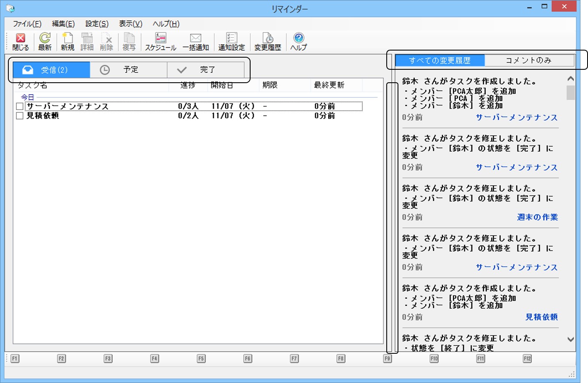Open the ファイル(F) menu

tap(27, 24)
